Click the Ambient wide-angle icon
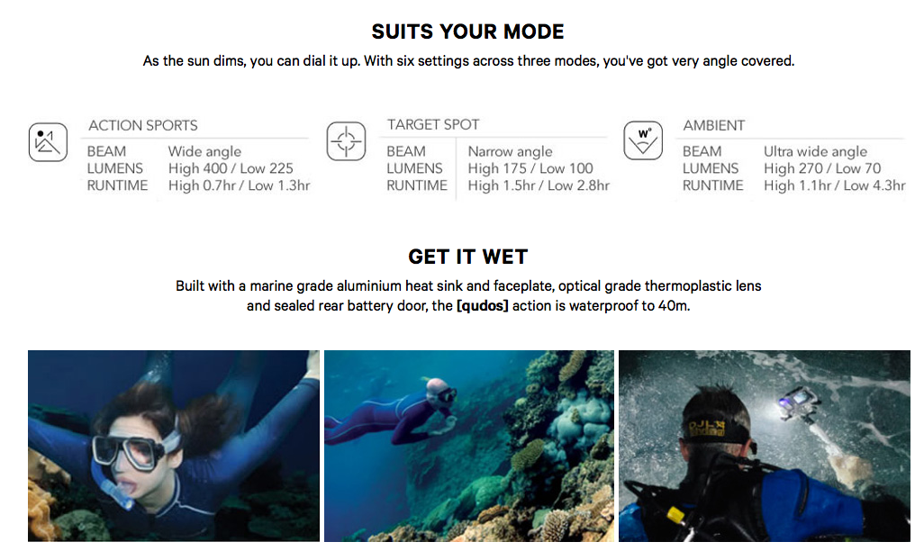 tap(643, 140)
